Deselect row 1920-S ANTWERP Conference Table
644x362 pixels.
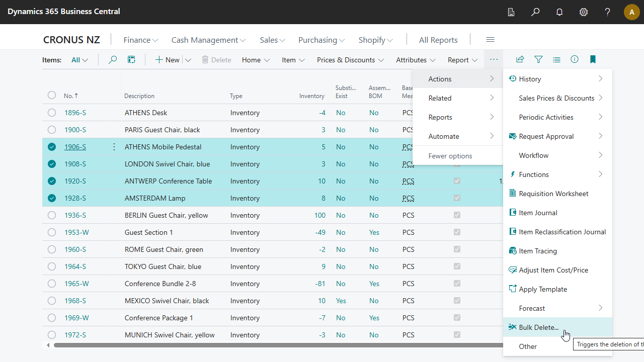pyautogui.click(x=52, y=181)
